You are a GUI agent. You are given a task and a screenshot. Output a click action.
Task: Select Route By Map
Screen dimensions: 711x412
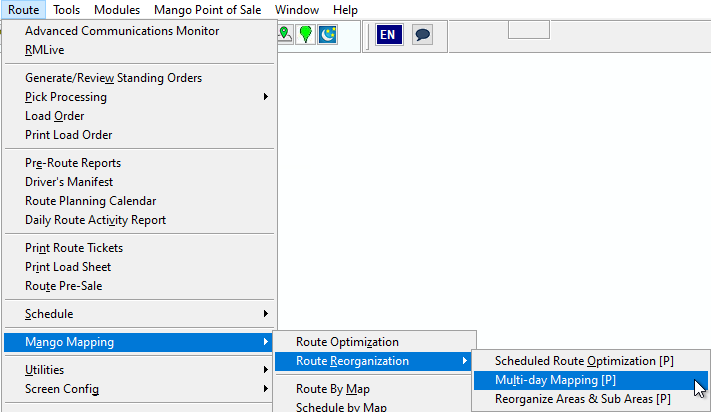[373, 389]
